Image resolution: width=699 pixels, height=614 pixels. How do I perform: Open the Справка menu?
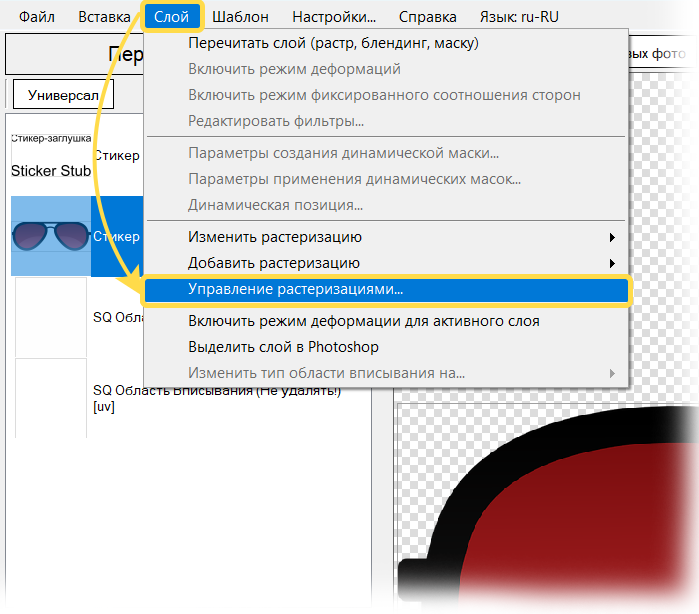pyautogui.click(x=427, y=17)
